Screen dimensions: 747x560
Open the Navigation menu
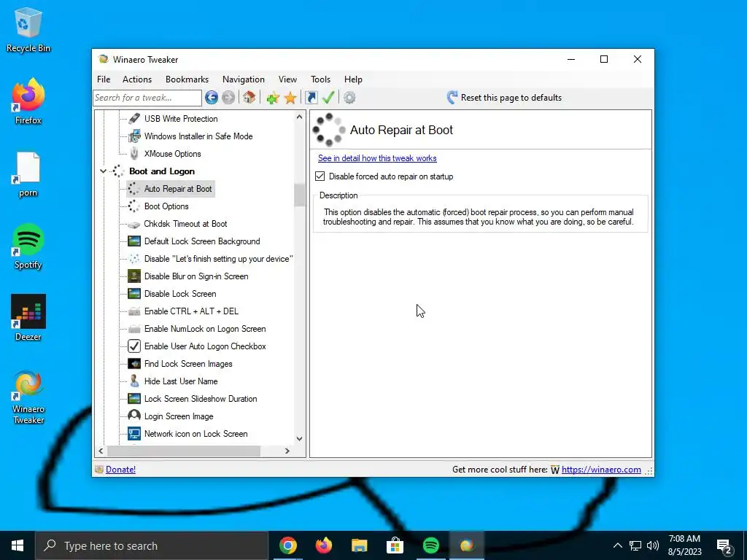(x=244, y=79)
